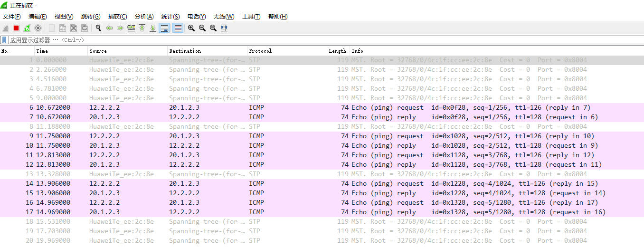Select packet 18 STP at 15.531000
Screen dimensions: 644x247
point(322,222)
